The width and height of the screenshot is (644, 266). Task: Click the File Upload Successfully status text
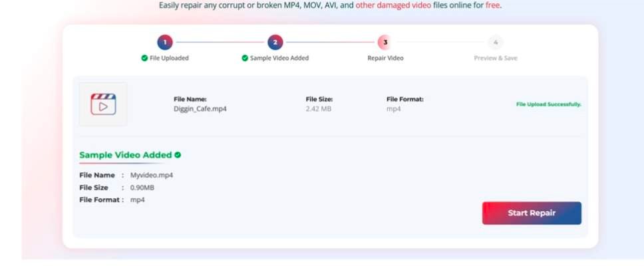pos(549,104)
